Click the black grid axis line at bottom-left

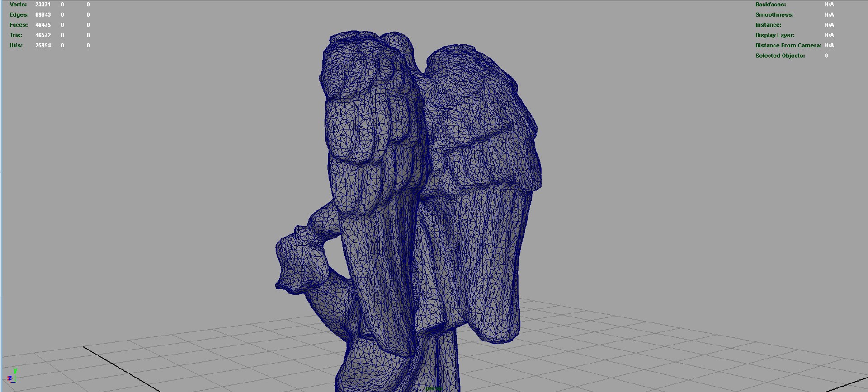(x=121, y=369)
